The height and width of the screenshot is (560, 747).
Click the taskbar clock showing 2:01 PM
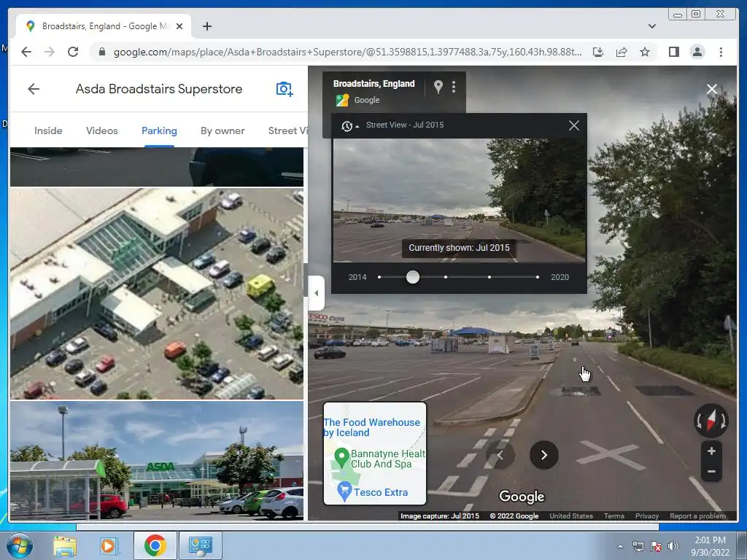[710, 546]
